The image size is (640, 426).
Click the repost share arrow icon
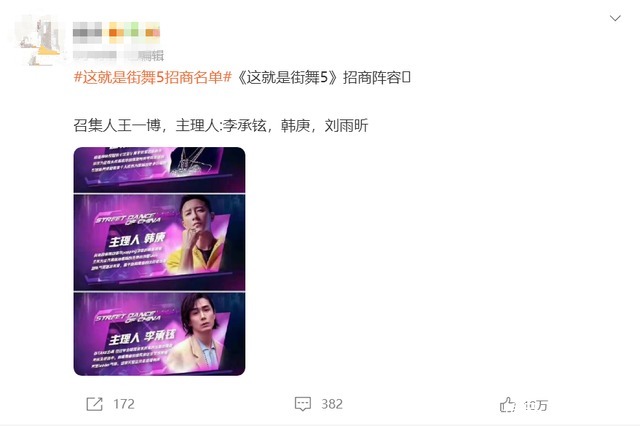point(95,404)
